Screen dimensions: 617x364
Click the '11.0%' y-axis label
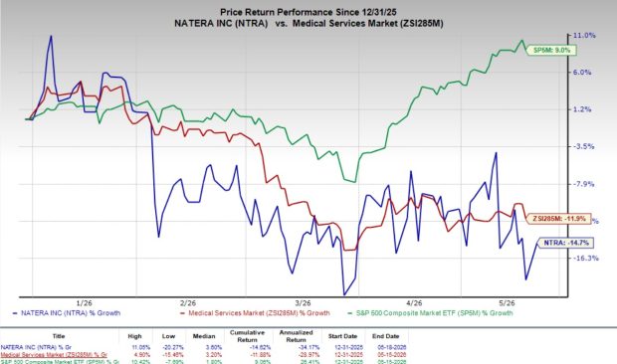click(x=584, y=36)
